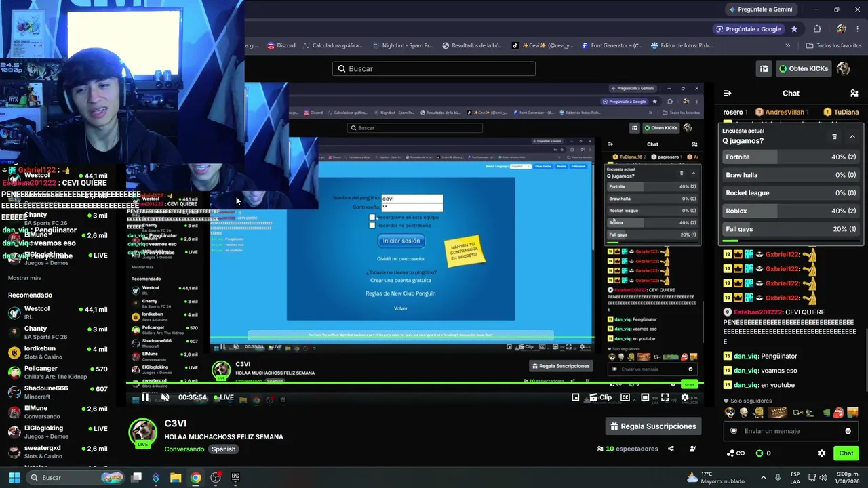Open the Nightbot bookmark
This screenshot has width=868, height=488.
403,45
